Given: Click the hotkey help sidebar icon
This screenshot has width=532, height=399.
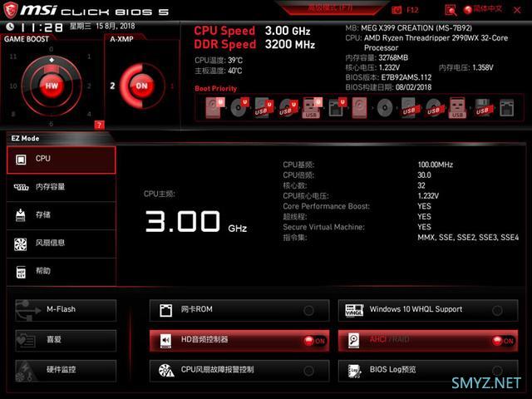Looking at the screenshot, I should [x=21, y=272].
